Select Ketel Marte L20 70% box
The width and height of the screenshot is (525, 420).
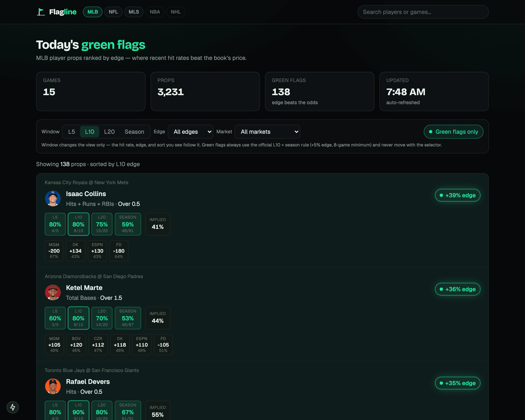102,318
